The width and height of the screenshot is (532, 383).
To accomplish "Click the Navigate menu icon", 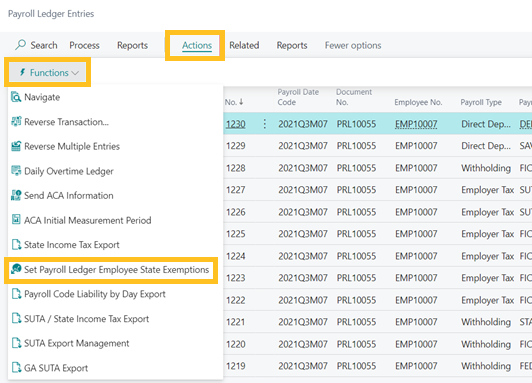I will 16,97.
